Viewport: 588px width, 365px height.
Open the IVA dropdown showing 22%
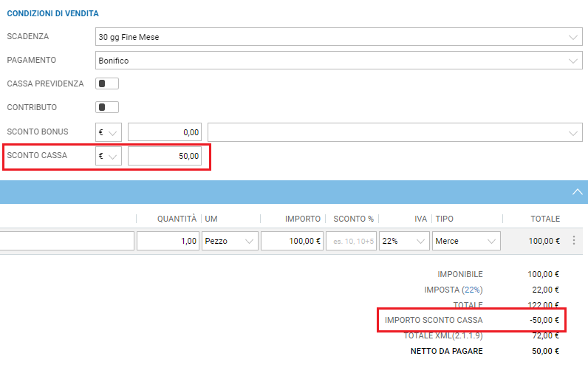click(404, 241)
